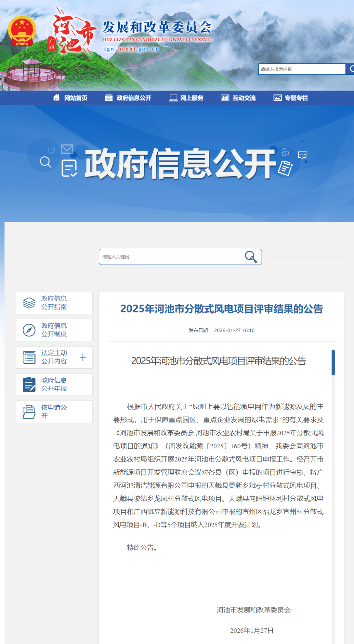Click the top-right header search button
Image resolution: width=354 pixels, height=644 pixels.
pyautogui.click(x=350, y=69)
